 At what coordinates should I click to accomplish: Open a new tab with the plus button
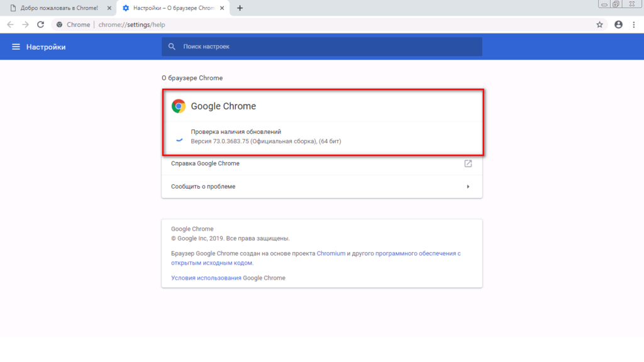pos(240,8)
